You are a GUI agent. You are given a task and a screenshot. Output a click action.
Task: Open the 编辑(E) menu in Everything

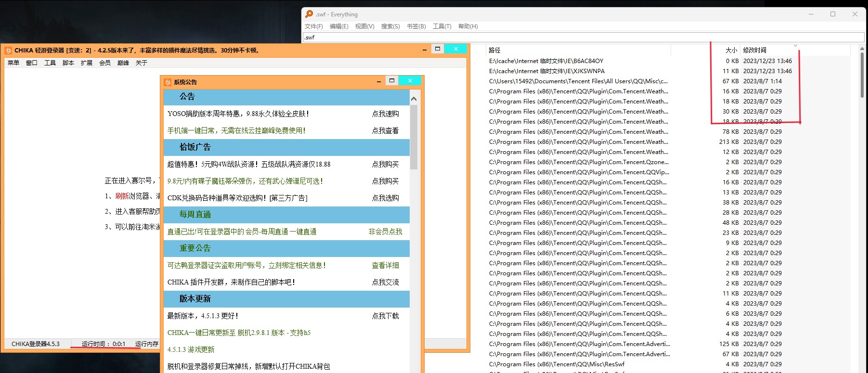[339, 26]
